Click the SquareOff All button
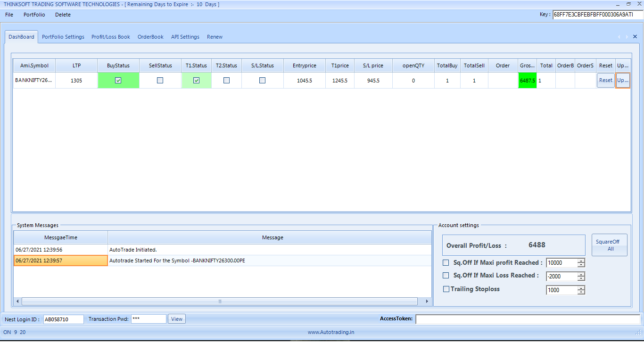This screenshot has height=342, width=644. coord(610,245)
